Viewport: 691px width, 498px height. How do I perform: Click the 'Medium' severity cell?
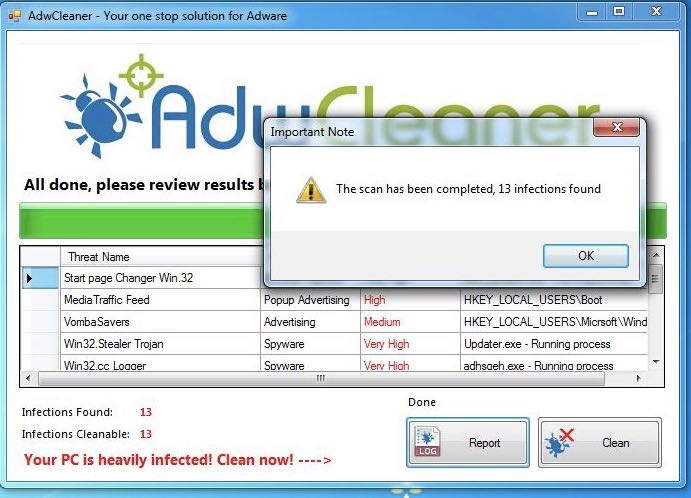(x=410, y=322)
